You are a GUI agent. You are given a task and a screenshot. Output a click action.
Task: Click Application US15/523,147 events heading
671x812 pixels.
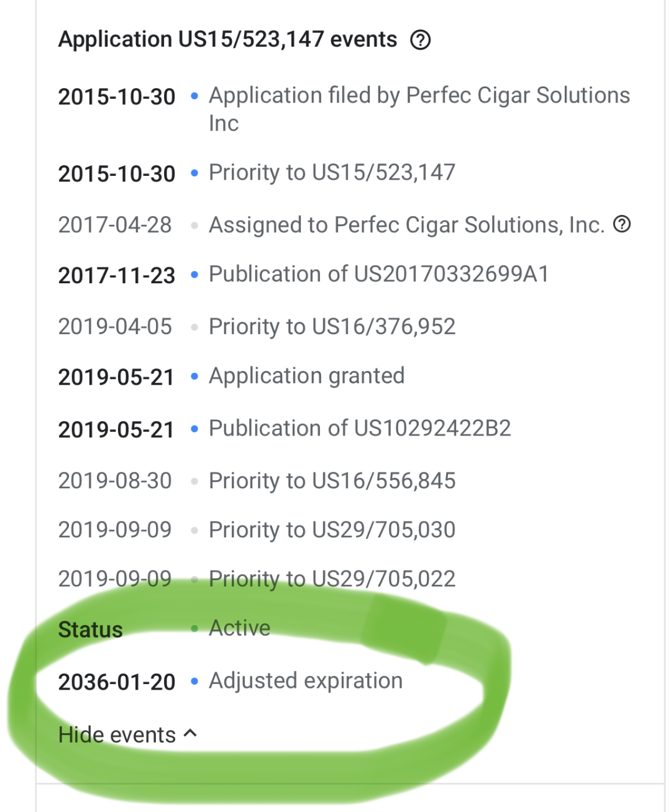227,40
